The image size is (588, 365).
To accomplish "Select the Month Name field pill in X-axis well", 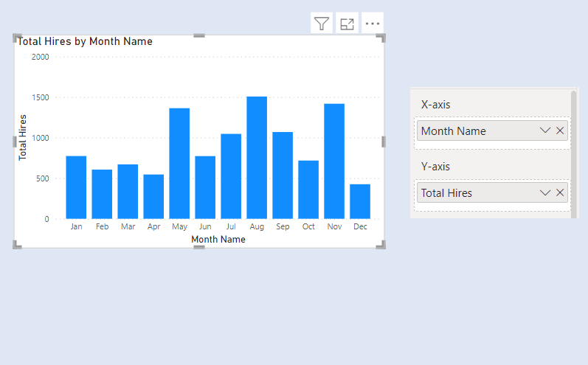I will 472,131.
